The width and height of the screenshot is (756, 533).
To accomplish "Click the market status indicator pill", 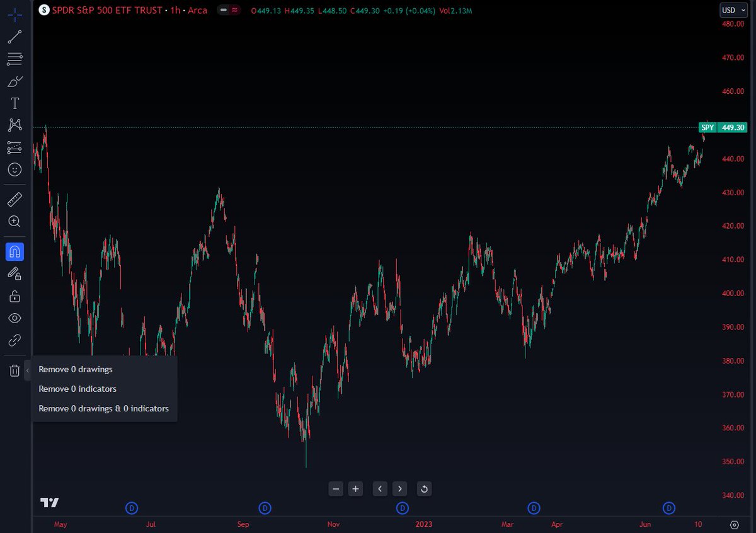I will click(228, 10).
